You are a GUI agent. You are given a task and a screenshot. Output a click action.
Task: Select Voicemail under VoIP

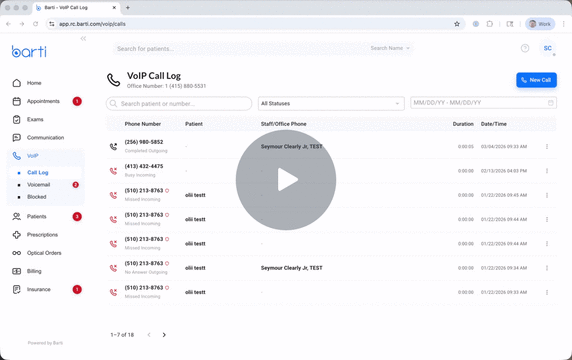[x=38, y=185]
